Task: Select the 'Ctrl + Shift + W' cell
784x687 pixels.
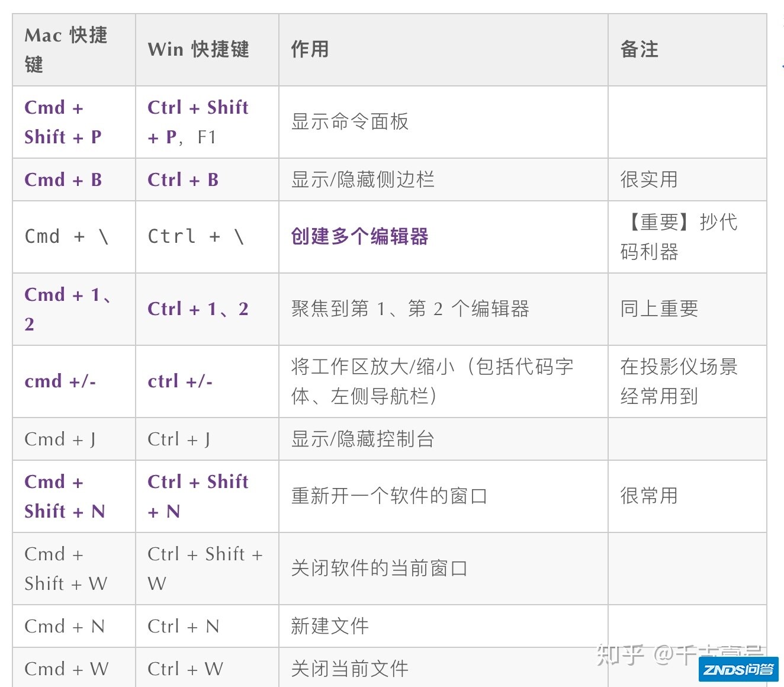Action: click(207, 569)
